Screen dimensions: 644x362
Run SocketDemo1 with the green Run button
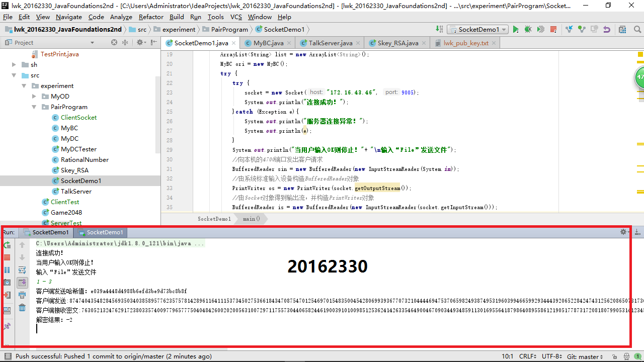click(x=516, y=30)
